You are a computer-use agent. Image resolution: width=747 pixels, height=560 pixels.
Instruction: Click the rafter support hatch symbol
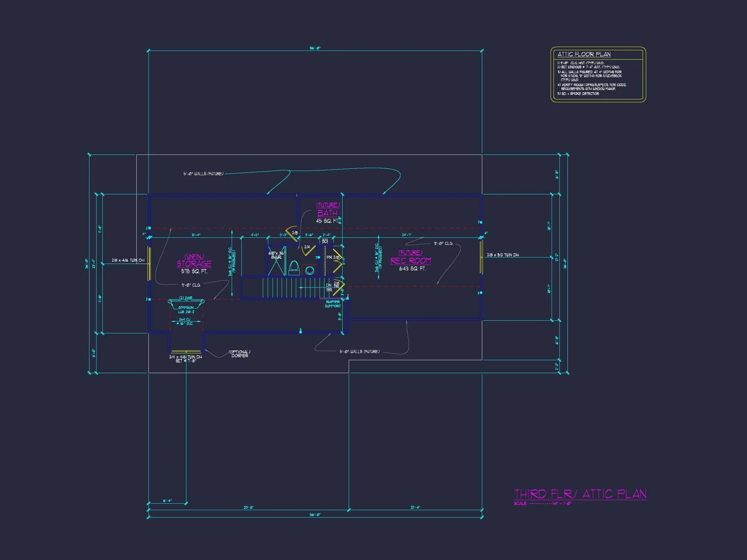pos(330,299)
